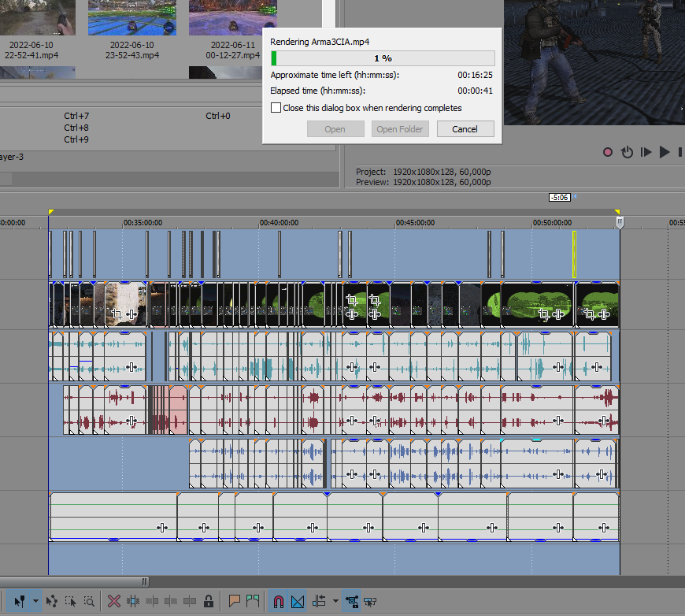The height and width of the screenshot is (616, 685).
Task: Select the Normal Edit tool
Action: click(x=19, y=602)
